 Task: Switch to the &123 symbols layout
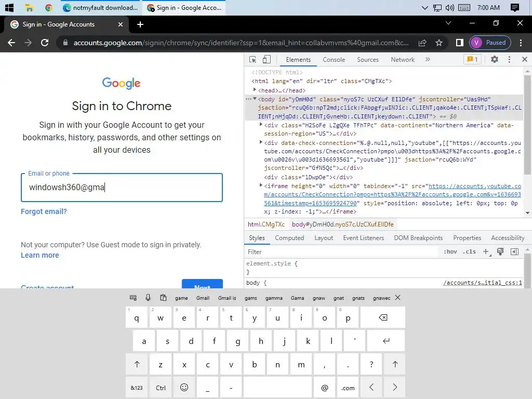coord(137,388)
